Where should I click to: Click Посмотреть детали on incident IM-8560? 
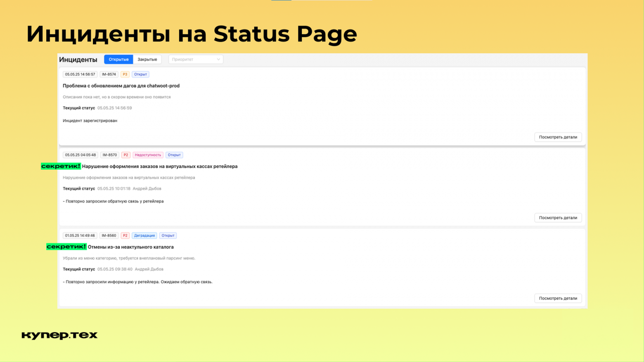click(558, 298)
